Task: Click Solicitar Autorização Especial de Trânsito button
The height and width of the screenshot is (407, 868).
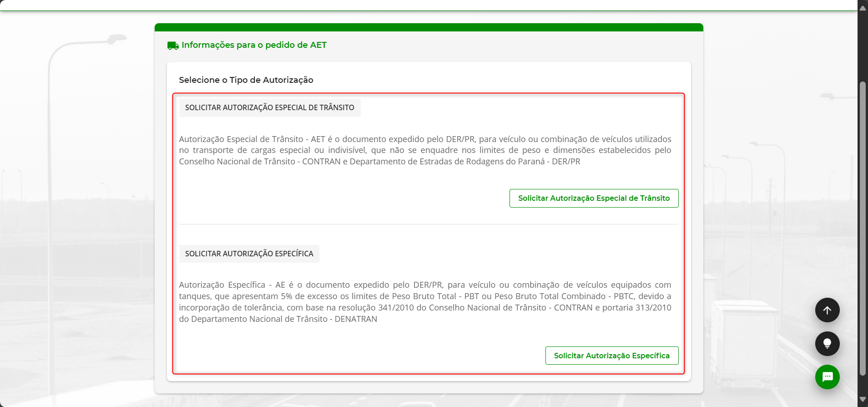Action: pos(594,198)
